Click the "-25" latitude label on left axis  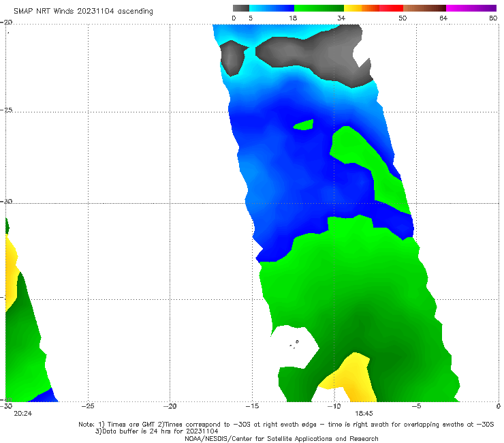[6, 110]
